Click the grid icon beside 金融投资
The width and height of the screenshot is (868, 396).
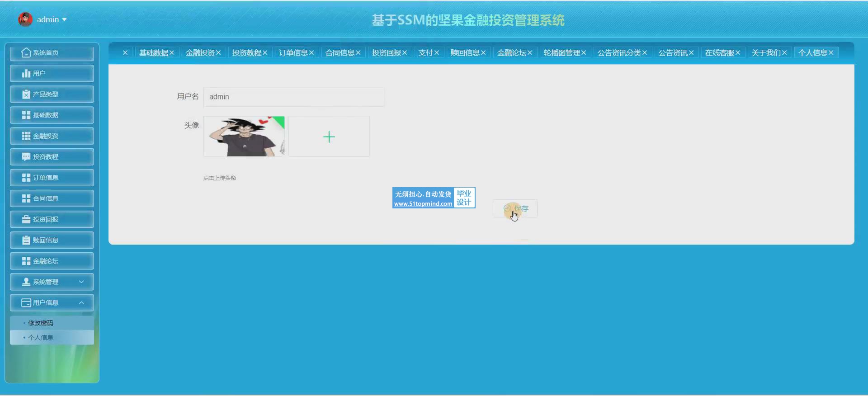pyautogui.click(x=26, y=136)
